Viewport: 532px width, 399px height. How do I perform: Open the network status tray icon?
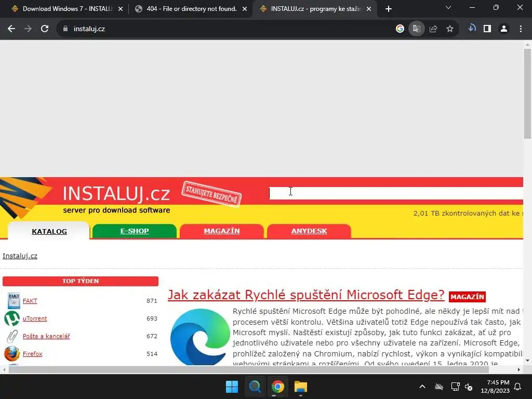point(455,387)
